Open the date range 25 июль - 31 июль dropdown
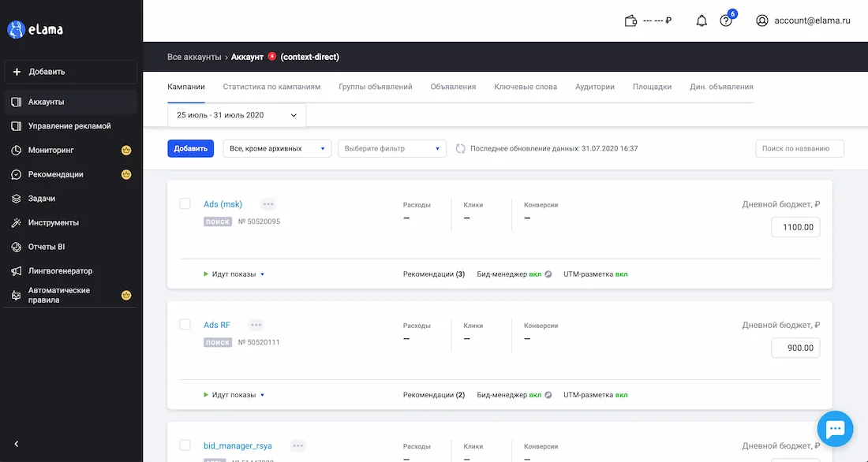 click(x=237, y=115)
